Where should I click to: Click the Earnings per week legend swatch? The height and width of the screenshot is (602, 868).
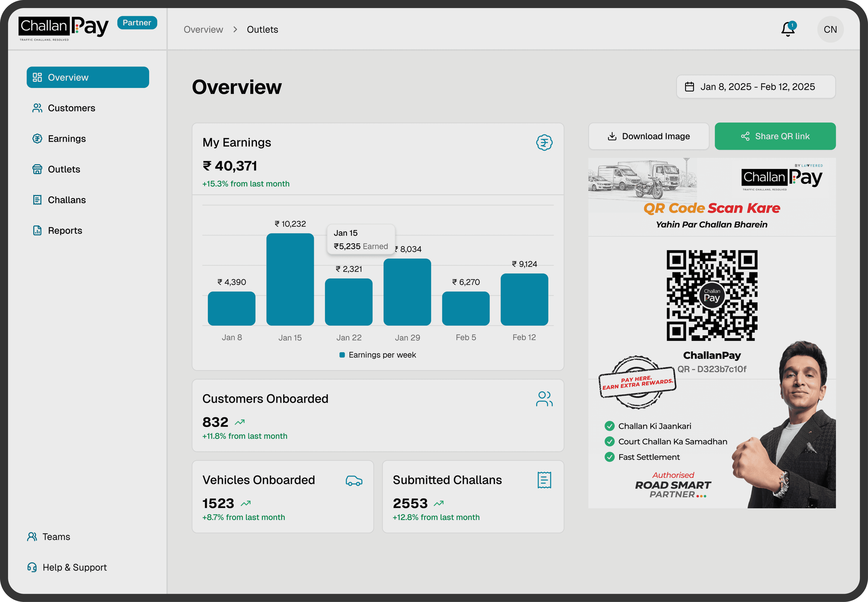[342, 355]
